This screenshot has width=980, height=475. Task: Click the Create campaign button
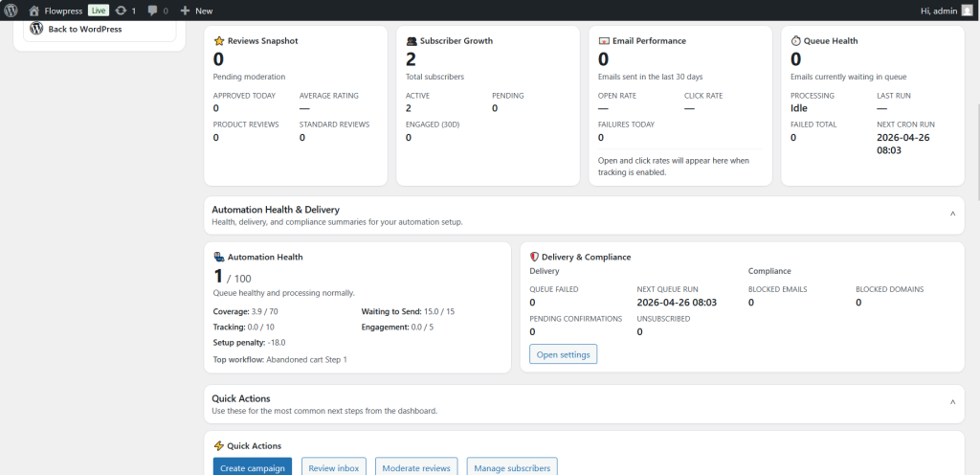pyautogui.click(x=253, y=467)
